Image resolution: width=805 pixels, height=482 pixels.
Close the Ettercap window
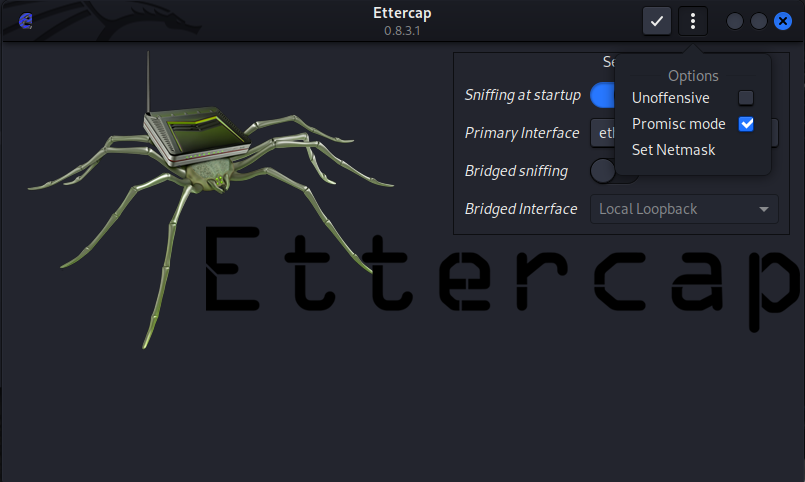point(782,21)
